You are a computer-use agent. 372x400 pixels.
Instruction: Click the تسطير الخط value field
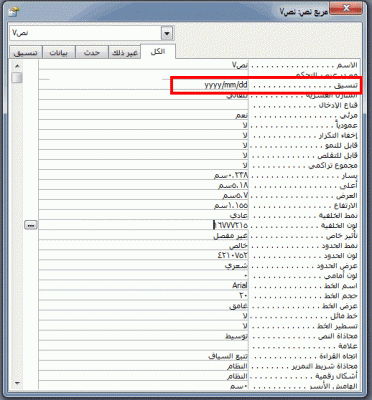click(143, 326)
